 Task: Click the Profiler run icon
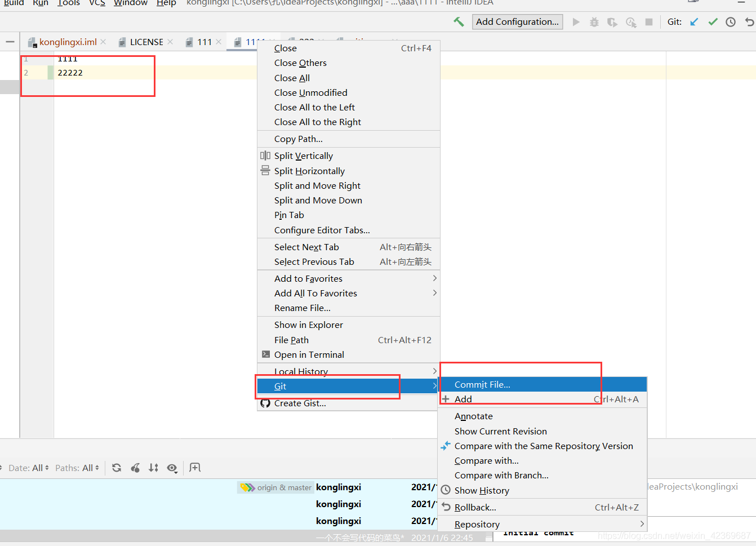631,22
